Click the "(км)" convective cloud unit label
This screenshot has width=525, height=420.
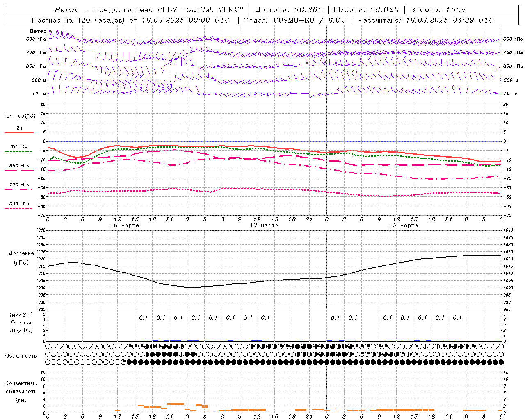point(21,399)
